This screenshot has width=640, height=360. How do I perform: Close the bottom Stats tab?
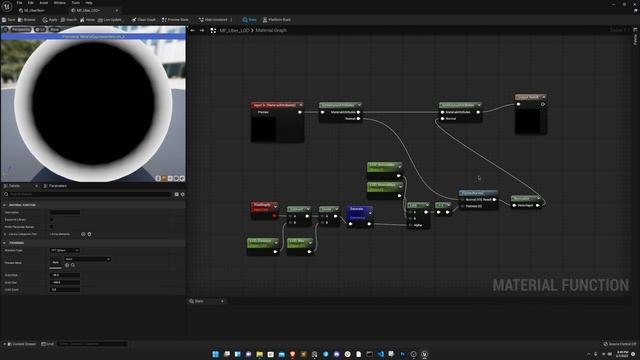click(x=222, y=301)
